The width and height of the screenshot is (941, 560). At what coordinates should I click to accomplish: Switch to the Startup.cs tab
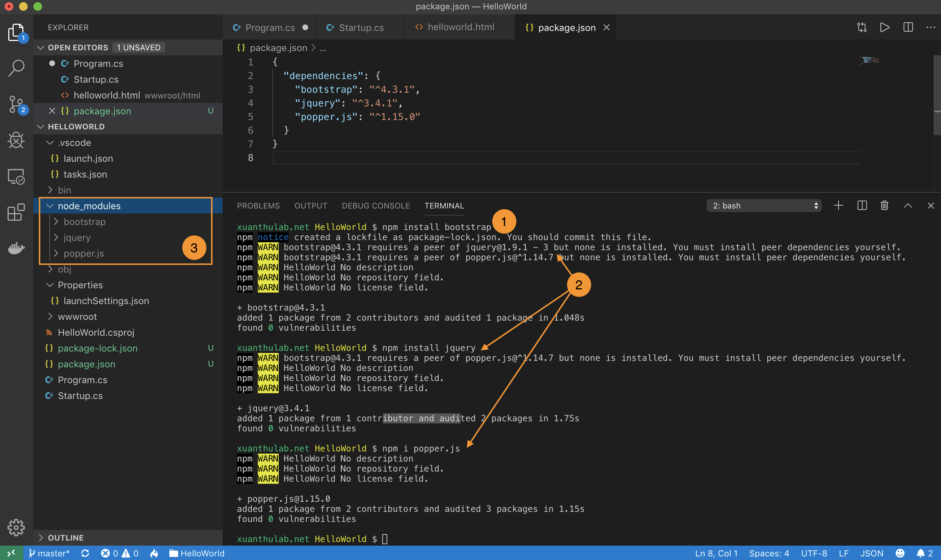361,28
